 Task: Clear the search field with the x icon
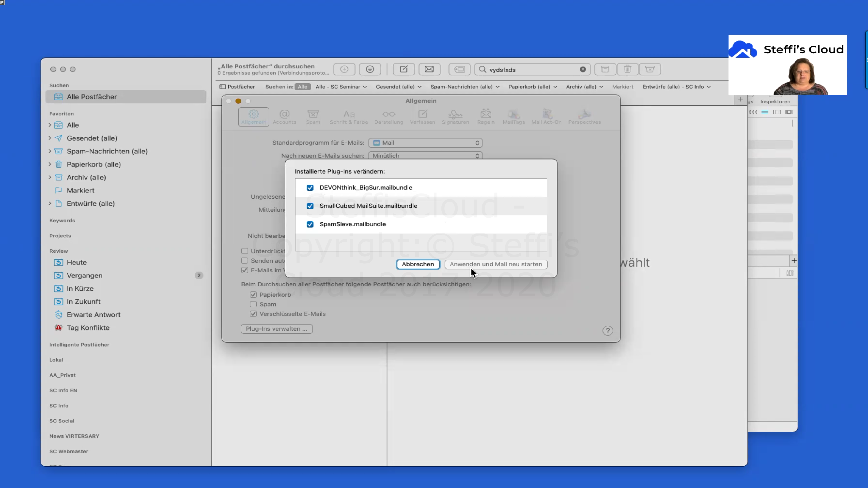click(583, 69)
